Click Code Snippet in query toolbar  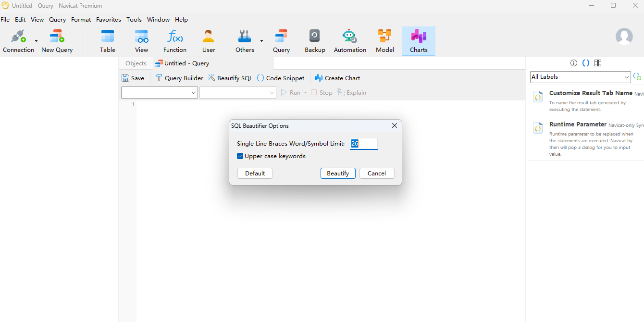[x=281, y=78]
